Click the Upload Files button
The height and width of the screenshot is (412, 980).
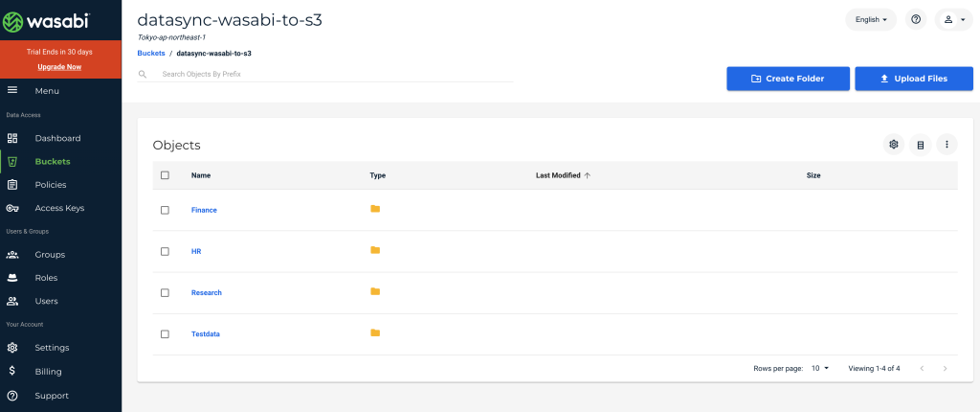914,79
